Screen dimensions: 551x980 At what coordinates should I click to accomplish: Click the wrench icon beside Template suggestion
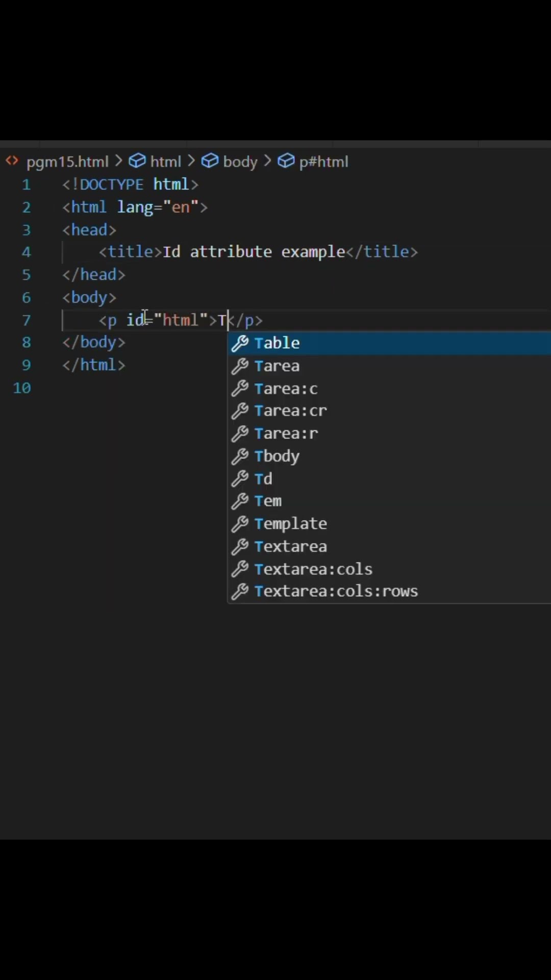click(x=240, y=524)
